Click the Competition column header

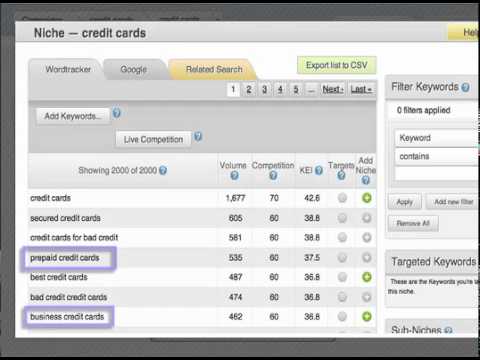(273, 165)
